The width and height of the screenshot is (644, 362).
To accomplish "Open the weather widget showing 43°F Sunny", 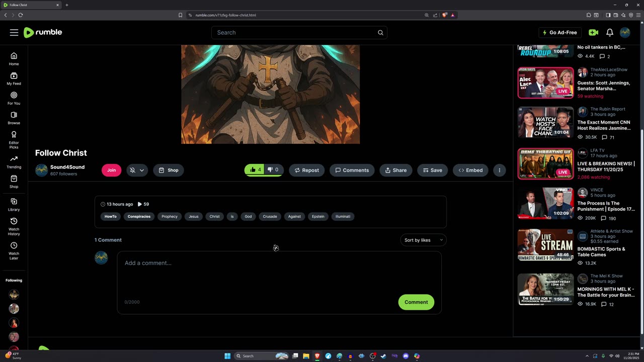I will (14, 356).
